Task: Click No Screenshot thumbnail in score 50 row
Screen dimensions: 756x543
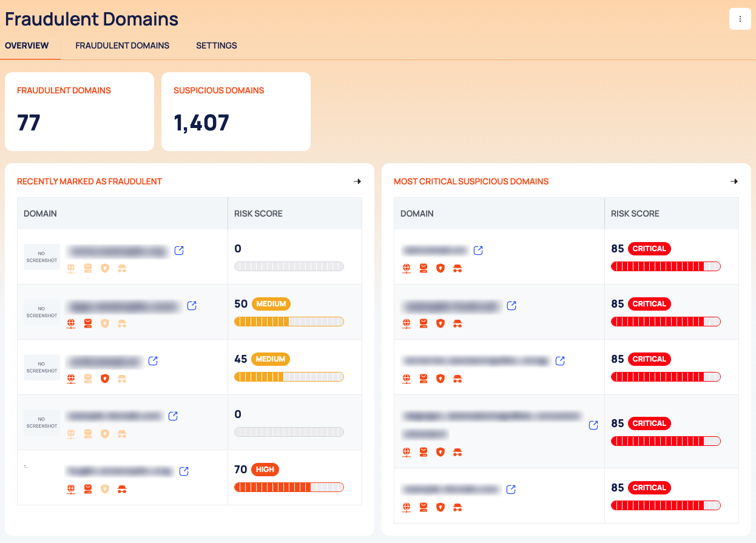Action: (x=42, y=312)
